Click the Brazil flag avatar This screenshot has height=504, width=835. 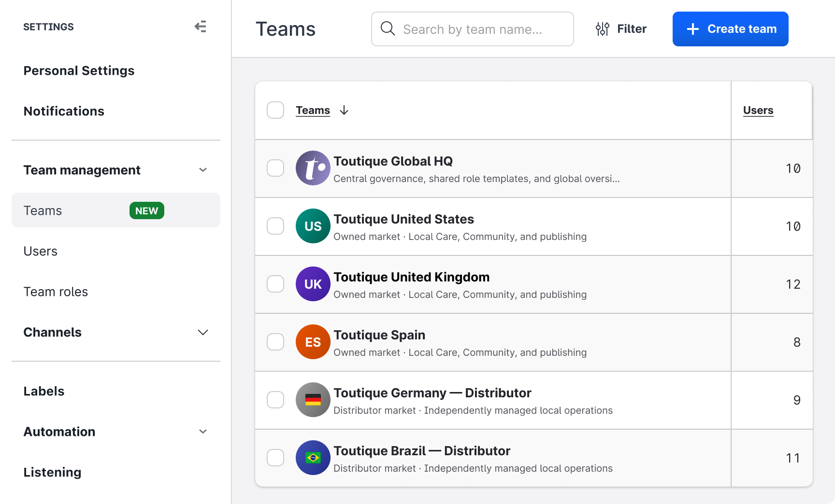(313, 458)
